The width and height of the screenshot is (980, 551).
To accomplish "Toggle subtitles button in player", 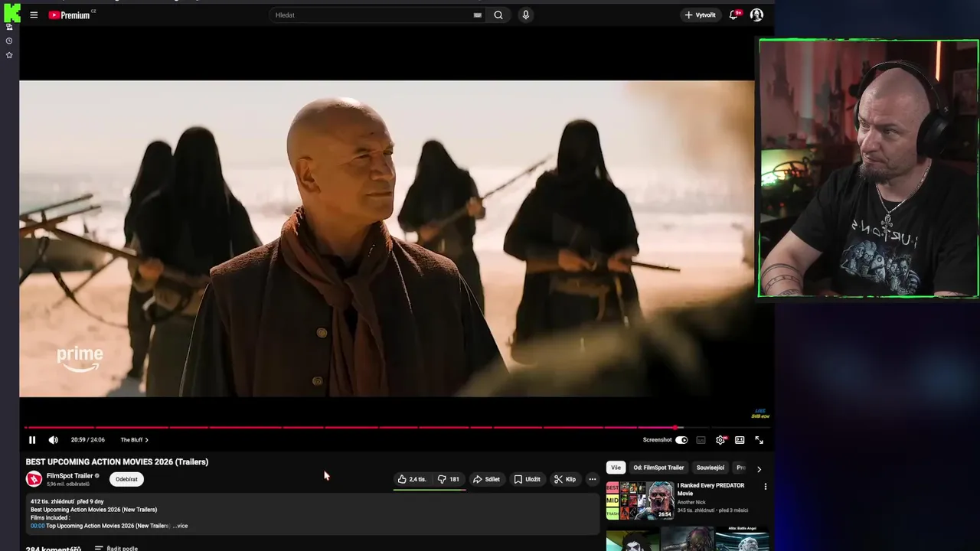I will [x=701, y=440].
